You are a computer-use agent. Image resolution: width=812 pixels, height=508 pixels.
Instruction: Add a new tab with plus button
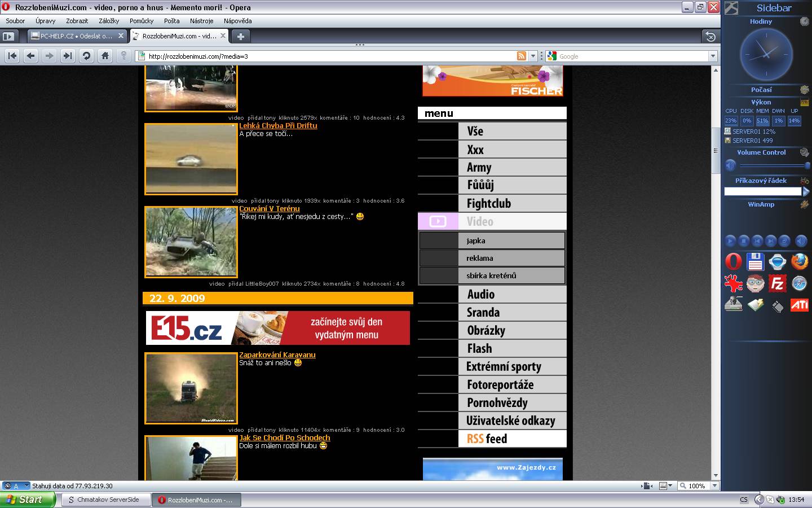tap(241, 37)
